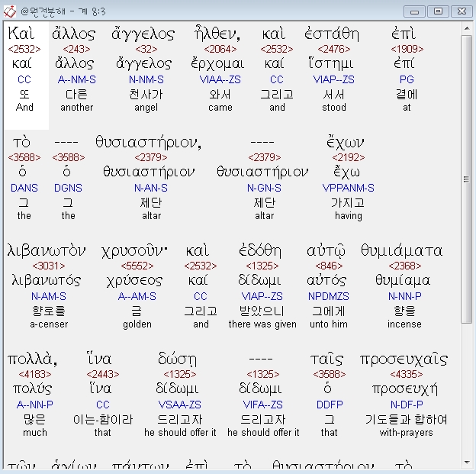This screenshot has height=474, width=476.
Task: Click Strong's number <1909>
Action: click(x=407, y=49)
